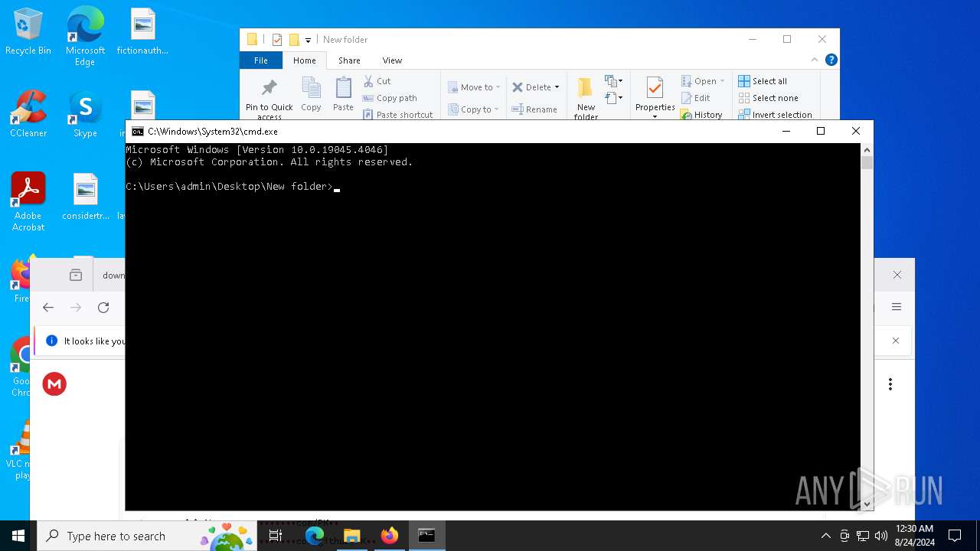Click Pin to Quick access in File Explorer
Viewport: 980px width, 551px height.
(x=269, y=98)
